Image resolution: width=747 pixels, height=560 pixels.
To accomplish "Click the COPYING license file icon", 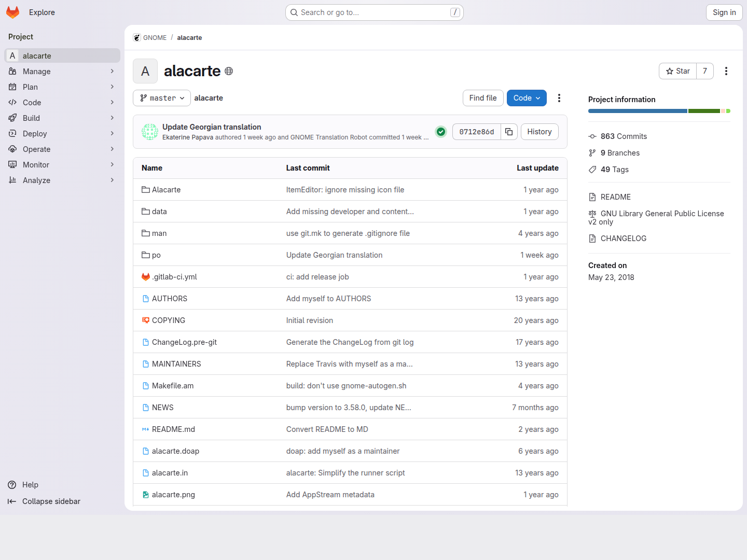I will click(x=146, y=320).
